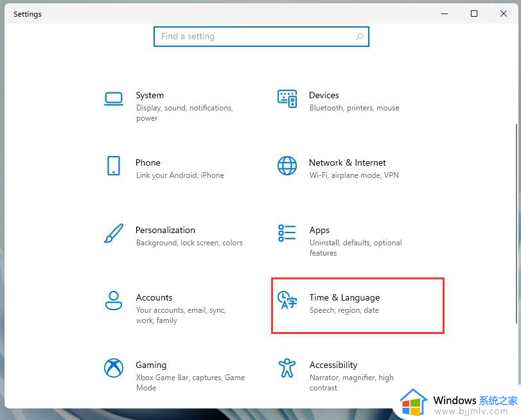The height and width of the screenshot is (420, 521).
Task: Open the Devices settings title
Action: (x=324, y=95)
